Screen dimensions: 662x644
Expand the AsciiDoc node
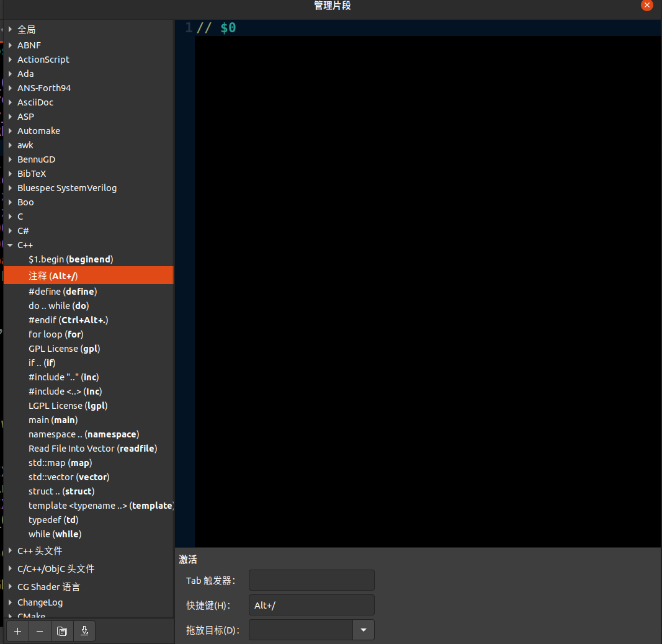coord(10,102)
